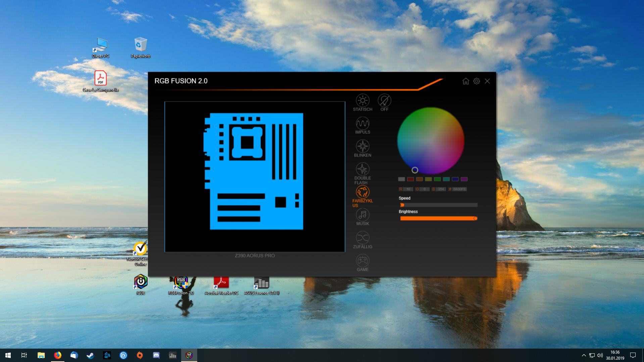Open File Explorer from the taskbar
This screenshot has width=644, height=362.
coord(41,355)
